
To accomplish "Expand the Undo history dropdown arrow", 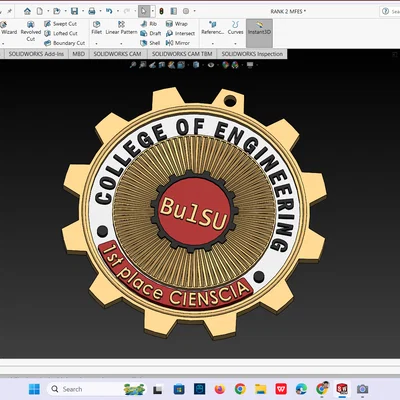I will click(117, 11).
